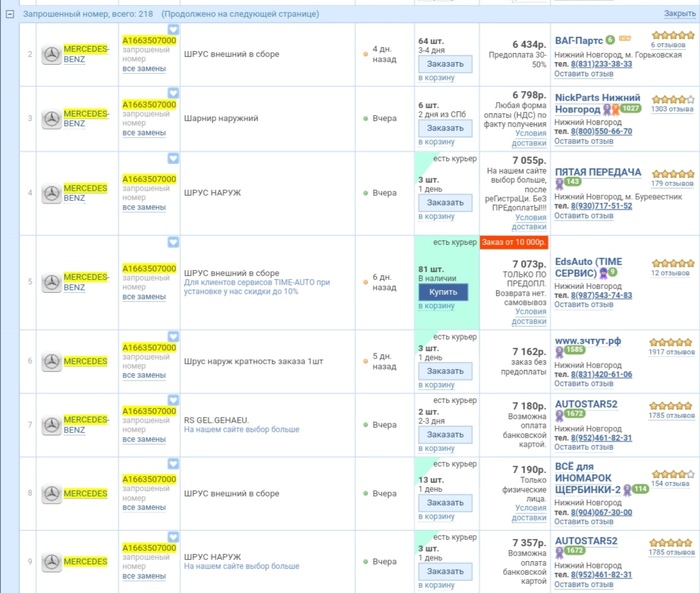The image size is (700, 593).
Task: Click Mercedes logo in row 9
Action: point(51,562)
